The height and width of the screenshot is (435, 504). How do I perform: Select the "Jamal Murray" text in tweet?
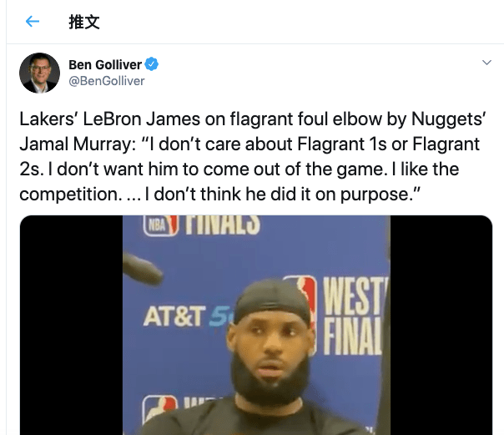click(x=75, y=144)
